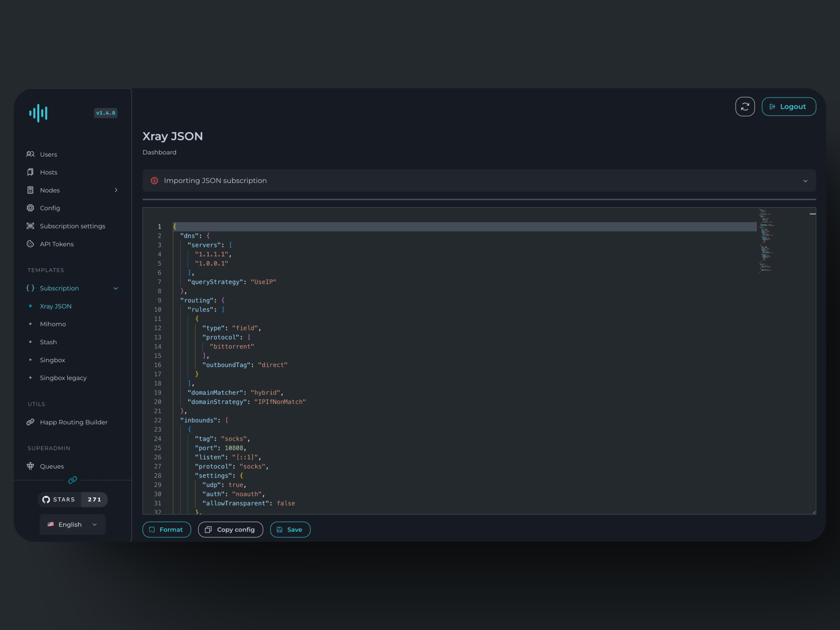Click the "1.1.1.1" DNS server entry

(211, 254)
